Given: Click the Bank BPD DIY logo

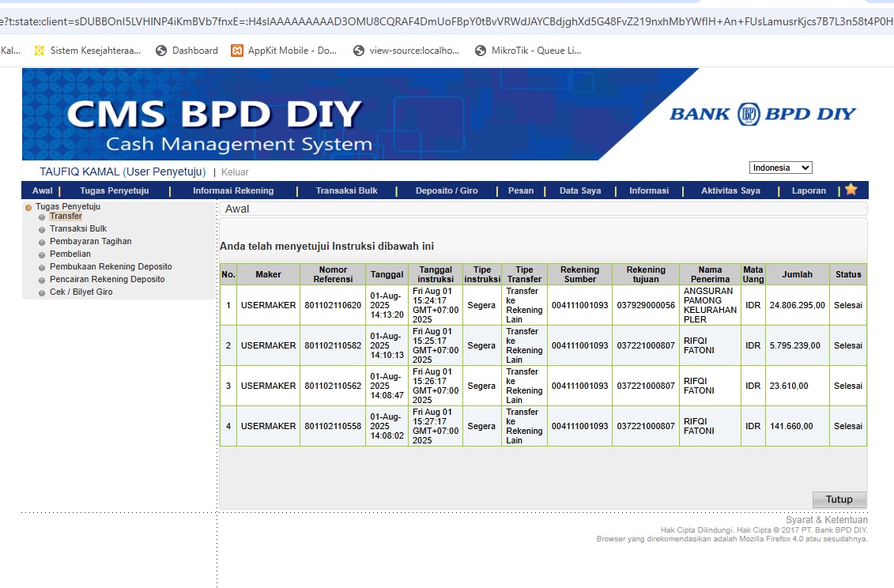Looking at the screenshot, I should 762,114.
